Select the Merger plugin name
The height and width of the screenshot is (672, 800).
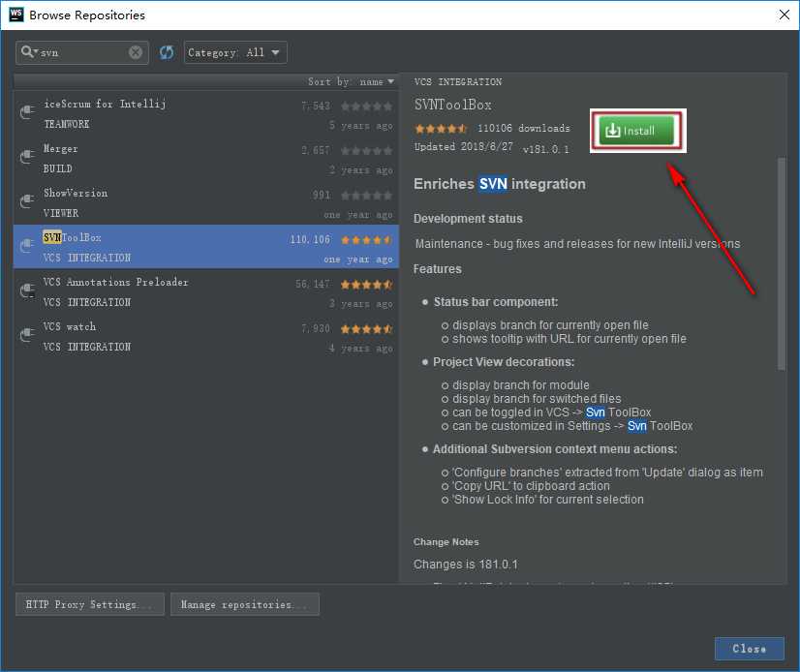[x=61, y=148]
